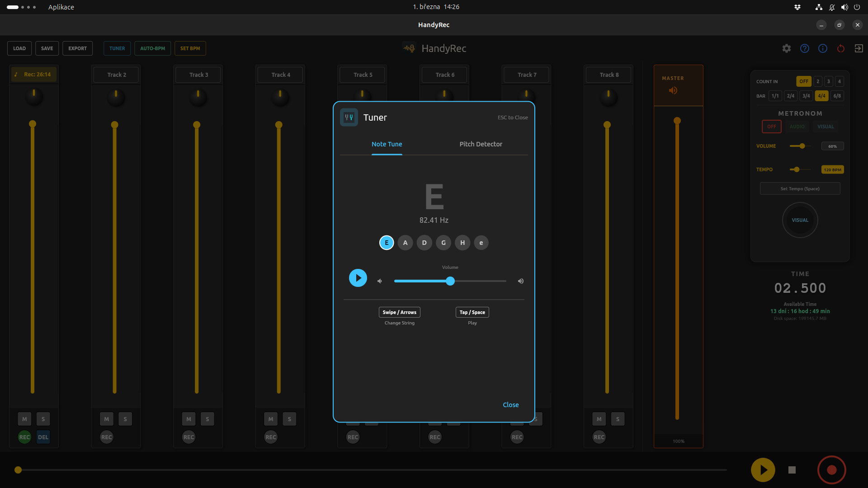Screen dimensions: 868x488
Task: Set Count In to 4
Action: (x=839, y=81)
